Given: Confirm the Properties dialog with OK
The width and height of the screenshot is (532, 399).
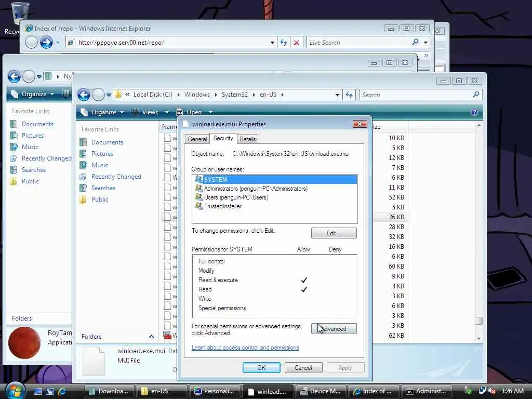Looking at the screenshot, I should coord(261,367).
